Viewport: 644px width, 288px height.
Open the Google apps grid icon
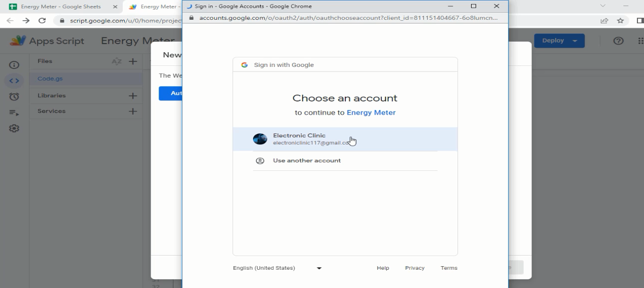point(641,41)
